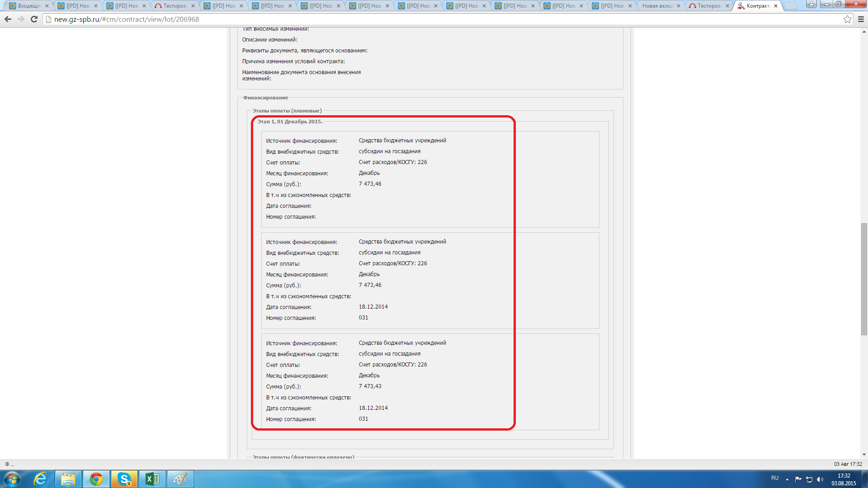Close the Контракт tab
This screenshot has width=868, height=488.
776,6
